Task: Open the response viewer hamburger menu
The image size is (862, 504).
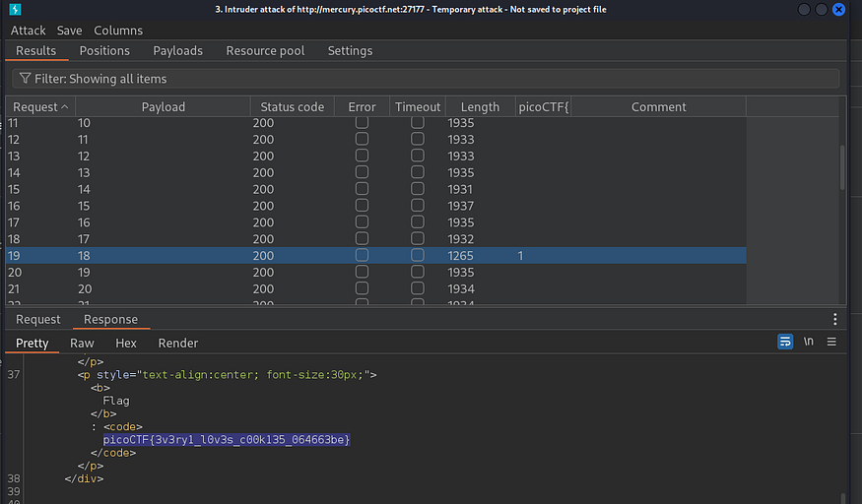Action: point(831,342)
